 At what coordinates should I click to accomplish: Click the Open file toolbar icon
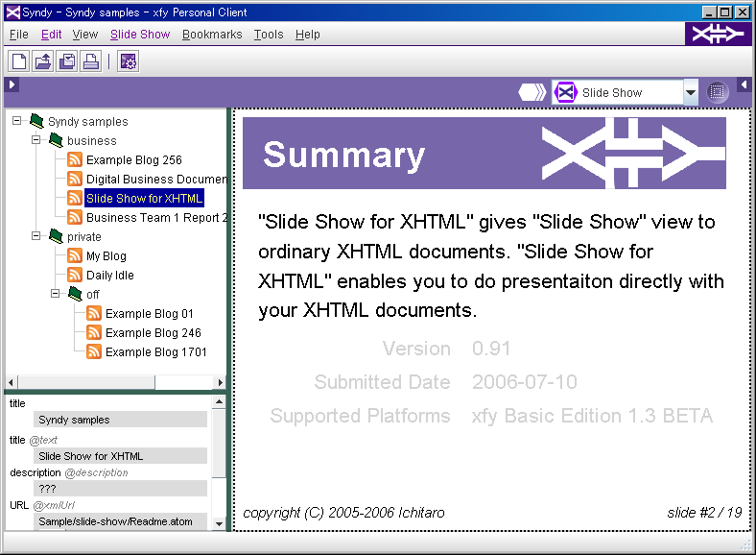[x=43, y=61]
